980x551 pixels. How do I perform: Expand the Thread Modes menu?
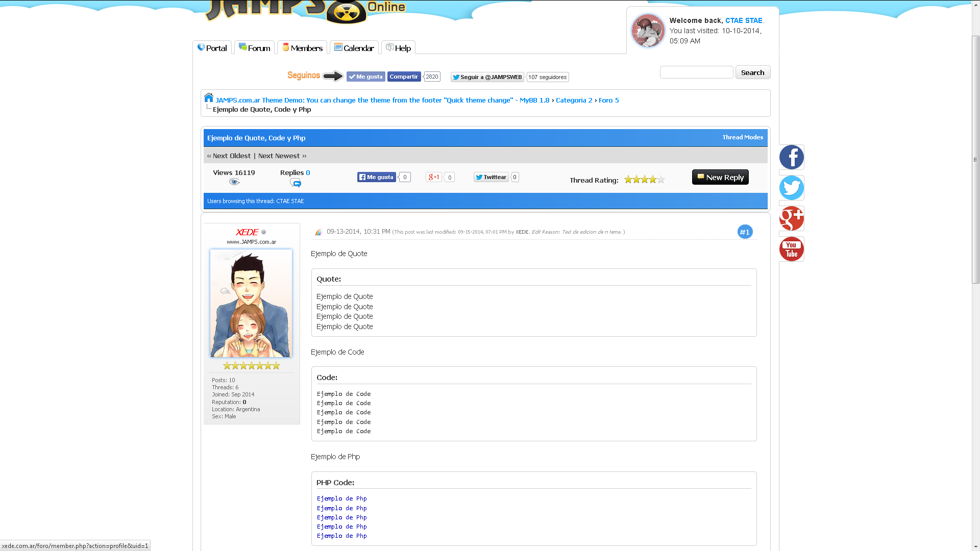[742, 137]
